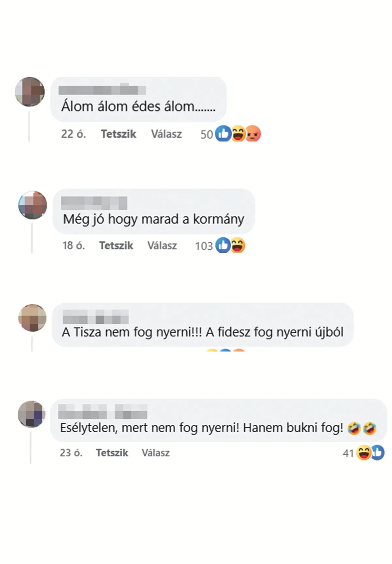Open the 18 ó. timestamp link

74,245
